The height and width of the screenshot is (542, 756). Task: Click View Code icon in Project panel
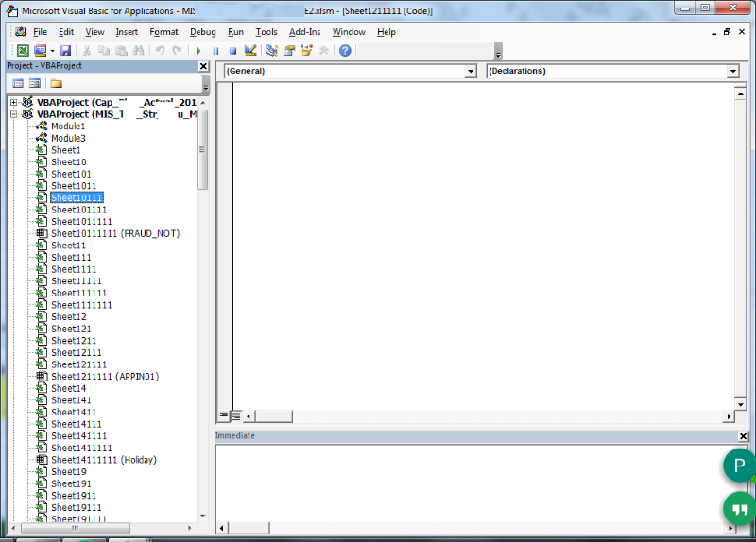pos(18,83)
